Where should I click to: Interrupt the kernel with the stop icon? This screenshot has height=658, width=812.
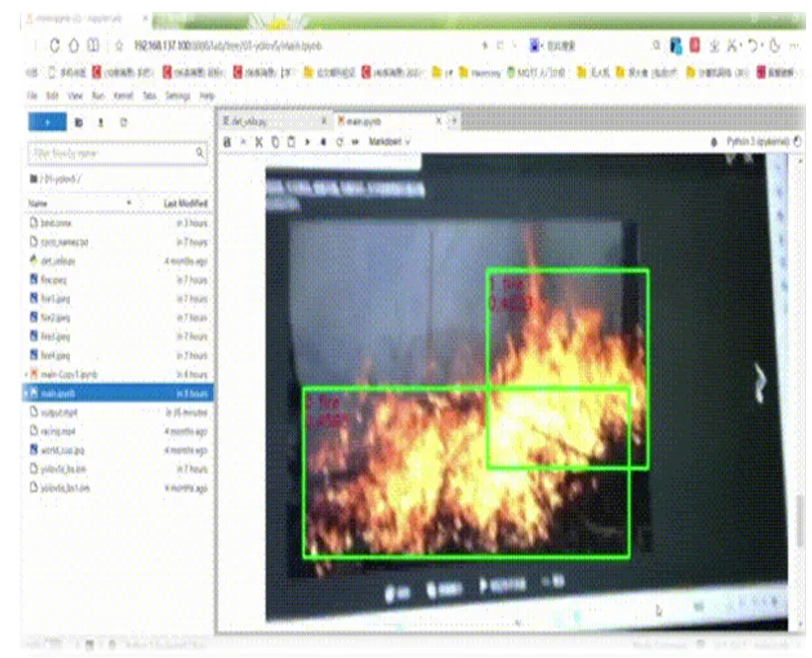point(324,142)
